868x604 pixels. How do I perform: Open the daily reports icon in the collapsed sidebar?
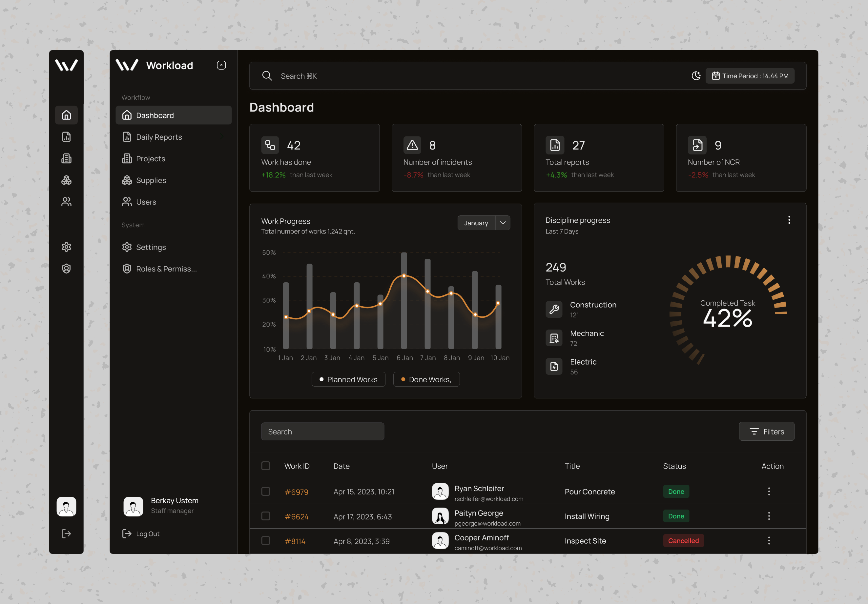(x=66, y=137)
